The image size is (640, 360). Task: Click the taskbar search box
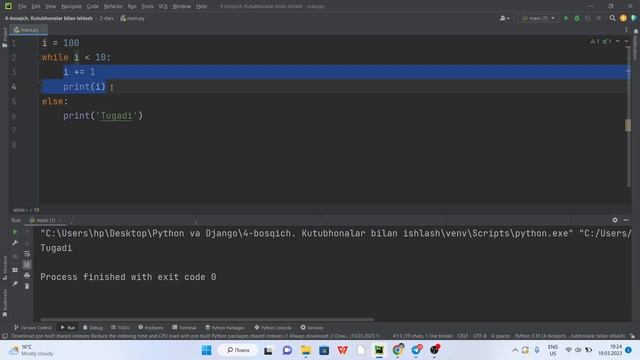237,350
